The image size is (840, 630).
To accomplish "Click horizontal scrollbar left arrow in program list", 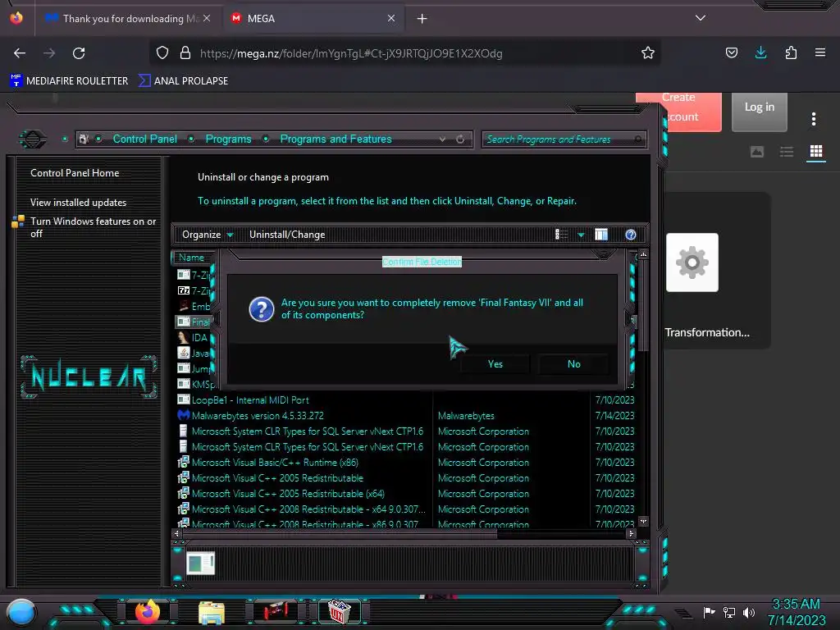I will pyautogui.click(x=177, y=533).
